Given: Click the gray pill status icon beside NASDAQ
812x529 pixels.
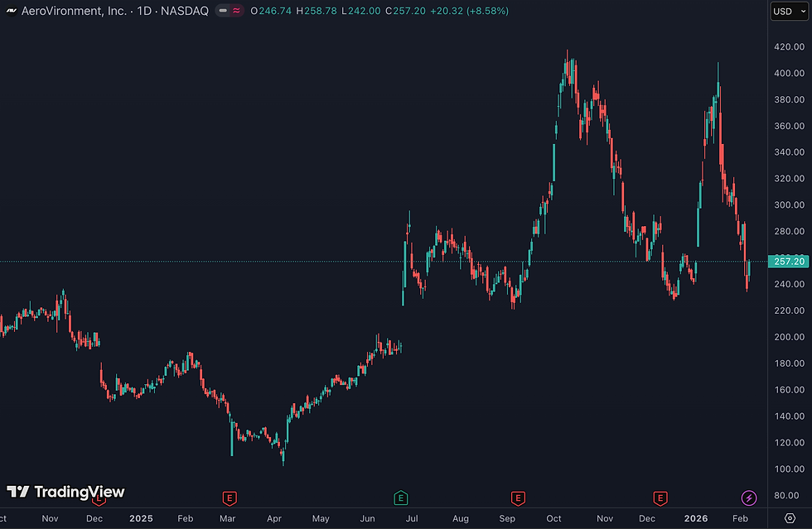Looking at the screenshot, I should (223, 11).
